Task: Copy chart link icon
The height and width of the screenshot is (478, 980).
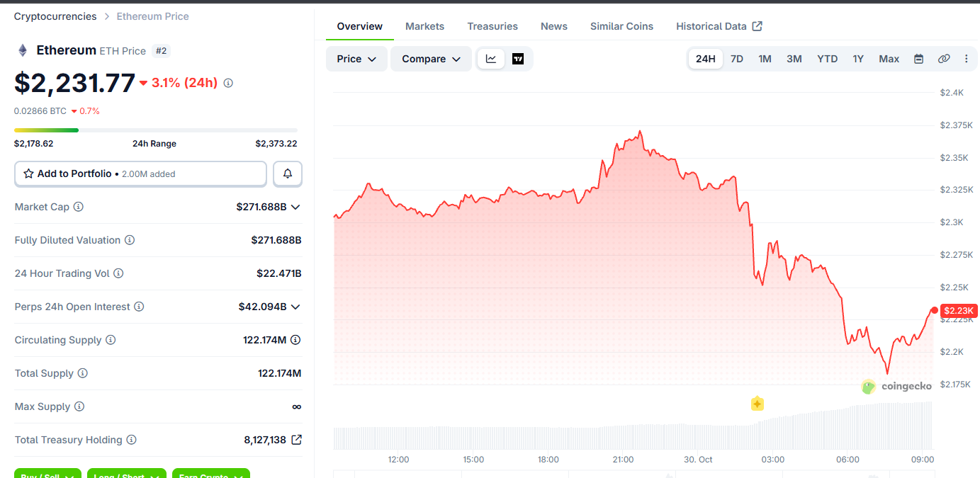Action: [944, 59]
